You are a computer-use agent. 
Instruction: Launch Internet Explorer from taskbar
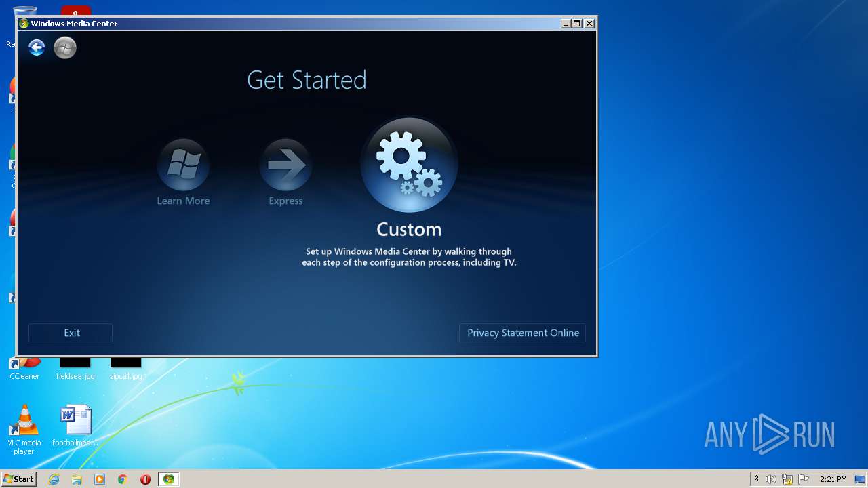(x=54, y=479)
